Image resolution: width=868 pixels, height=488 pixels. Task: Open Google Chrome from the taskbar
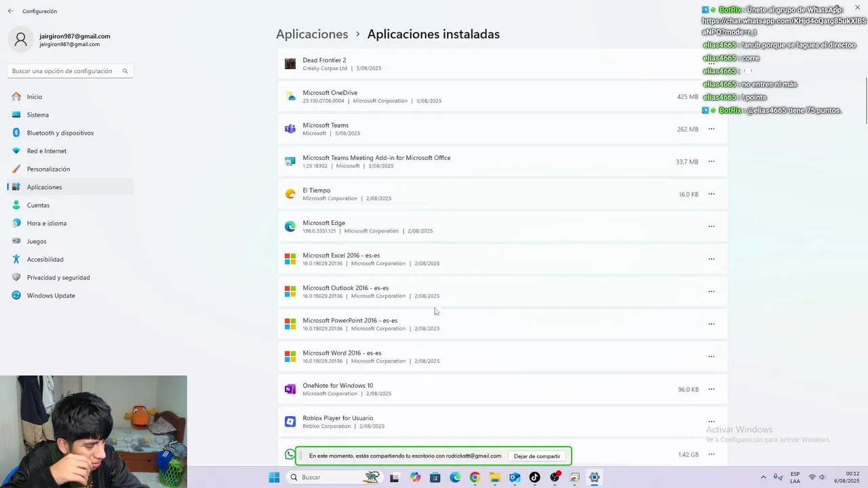coord(475,478)
